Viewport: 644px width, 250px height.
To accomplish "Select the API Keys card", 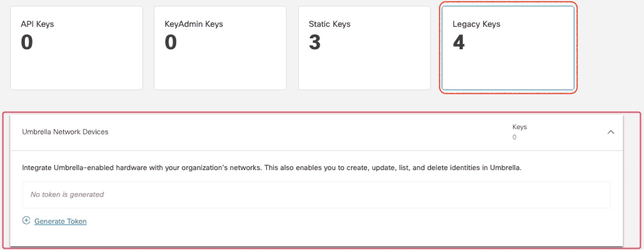I will point(77,47).
